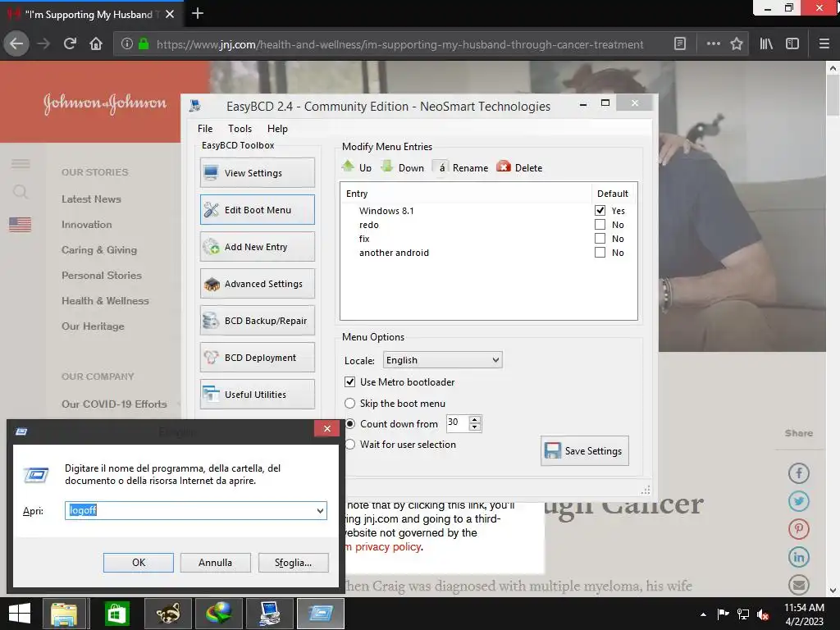
Task: Toggle Firefox sidebar icon
Action: click(792, 43)
